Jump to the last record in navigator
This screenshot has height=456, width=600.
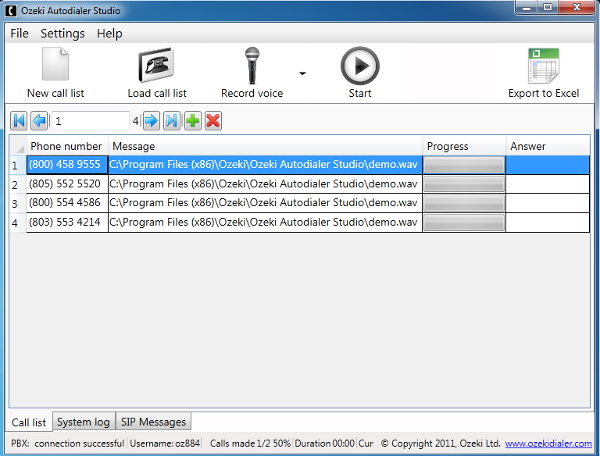(172, 121)
